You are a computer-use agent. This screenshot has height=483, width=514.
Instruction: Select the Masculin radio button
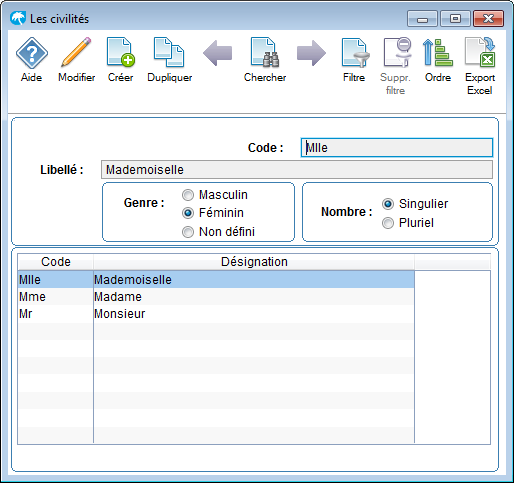188,195
